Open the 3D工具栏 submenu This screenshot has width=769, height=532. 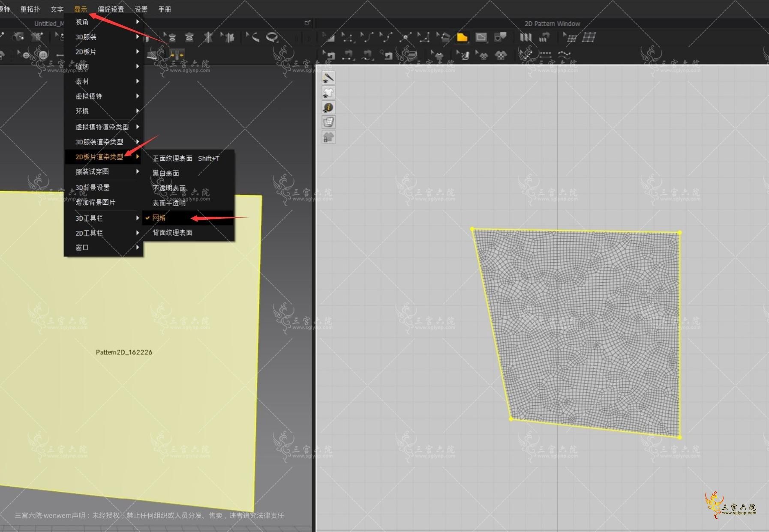pos(103,218)
